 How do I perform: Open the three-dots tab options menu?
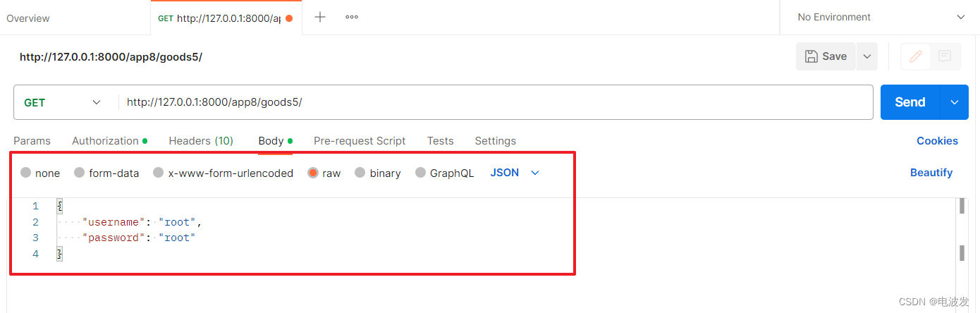[x=352, y=17]
